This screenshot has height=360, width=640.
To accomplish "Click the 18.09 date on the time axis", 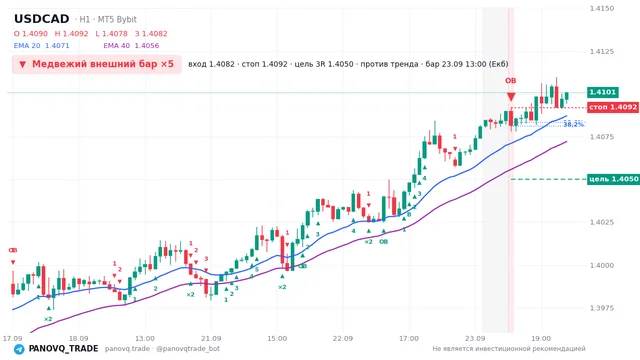I will click(78, 338).
